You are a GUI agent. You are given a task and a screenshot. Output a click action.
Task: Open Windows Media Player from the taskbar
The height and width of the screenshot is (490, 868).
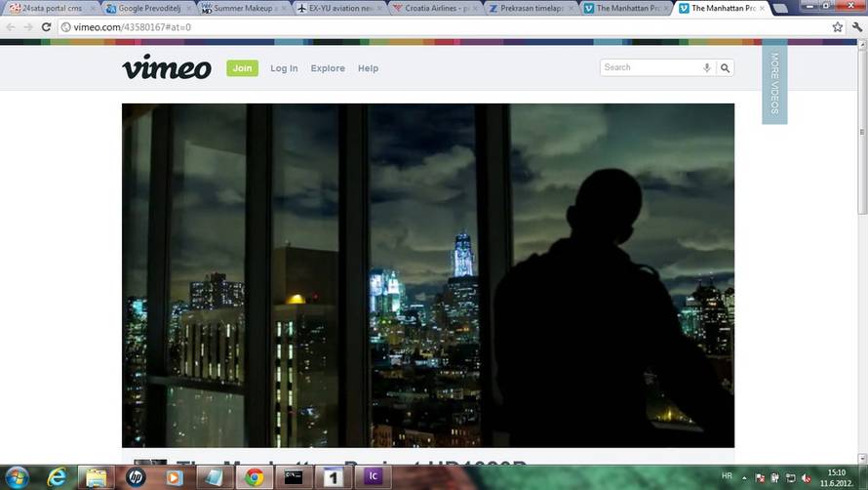175,476
